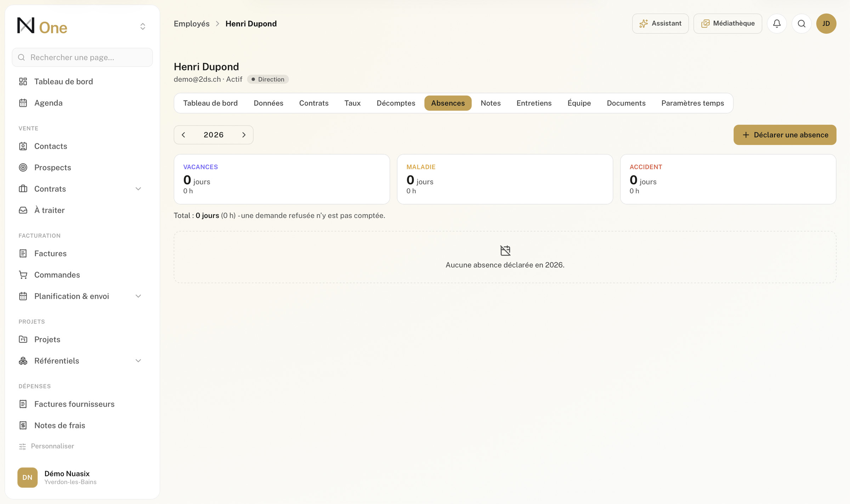Click the Agenda calendar icon in sidebar
This screenshot has height=504, width=850.
click(x=23, y=103)
